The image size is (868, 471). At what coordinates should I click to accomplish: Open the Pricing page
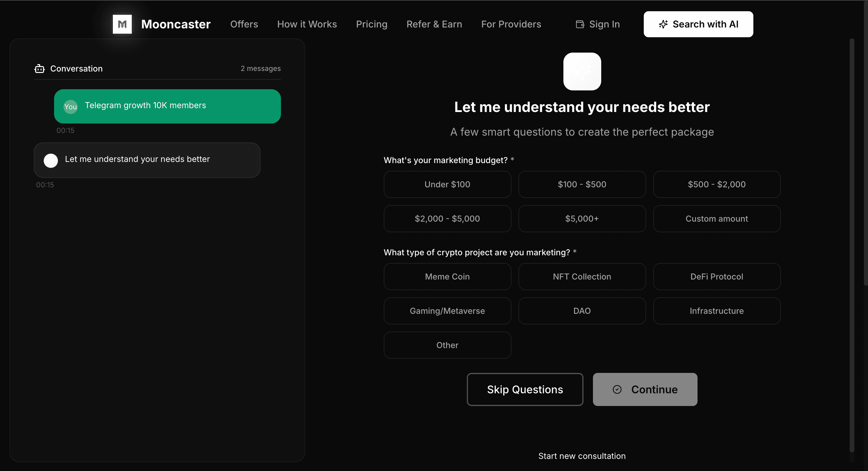point(372,24)
